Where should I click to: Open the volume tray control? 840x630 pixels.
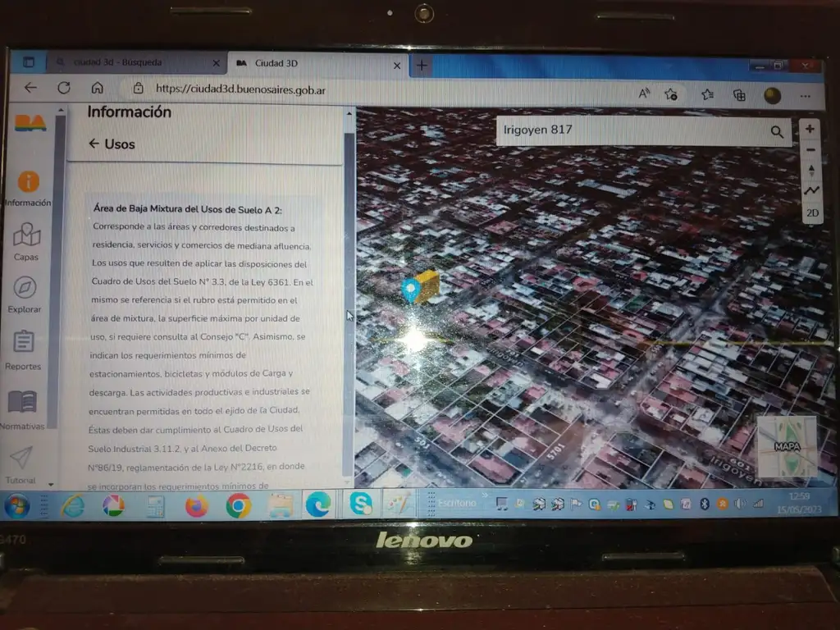[x=740, y=504]
